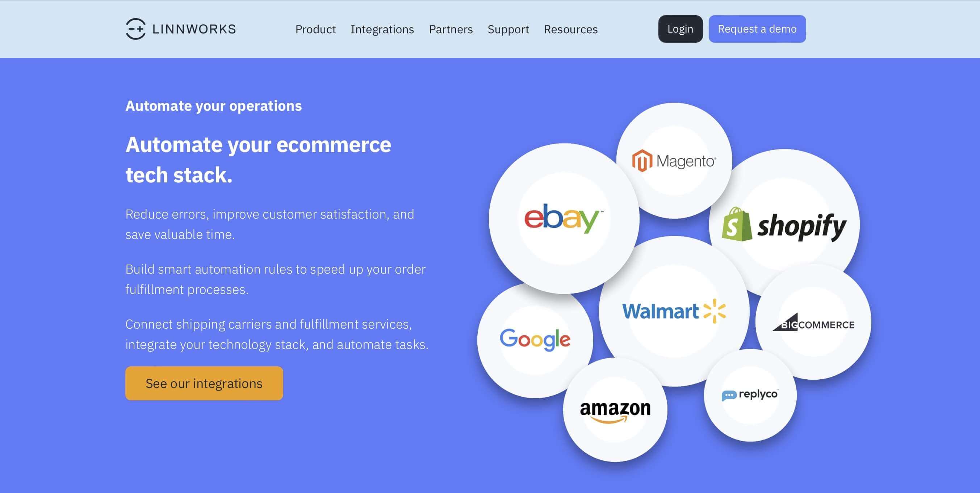Open the Product dropdown menu
This screenshot has height=493, width=980.
[315, 28]
